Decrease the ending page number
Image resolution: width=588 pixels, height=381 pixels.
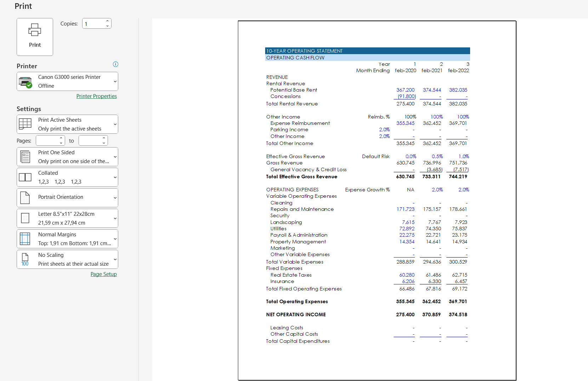coord(104,143)
